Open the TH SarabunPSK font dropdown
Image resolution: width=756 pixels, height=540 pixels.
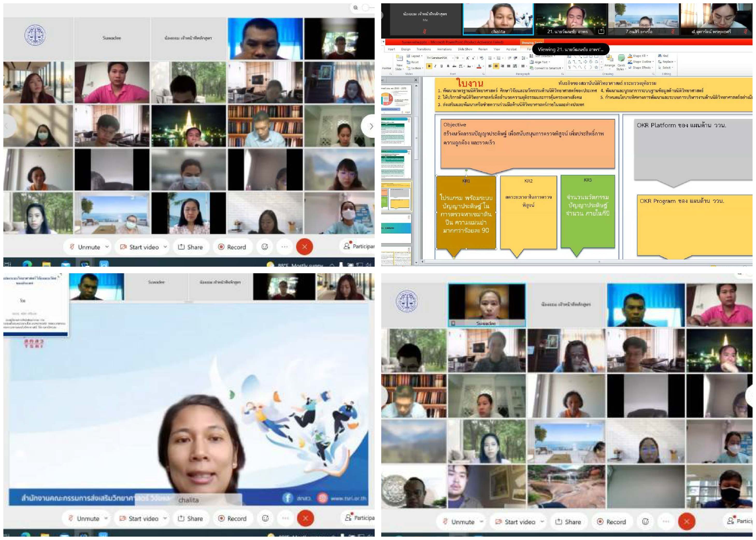pyautogui.click(x=453, y=58)
